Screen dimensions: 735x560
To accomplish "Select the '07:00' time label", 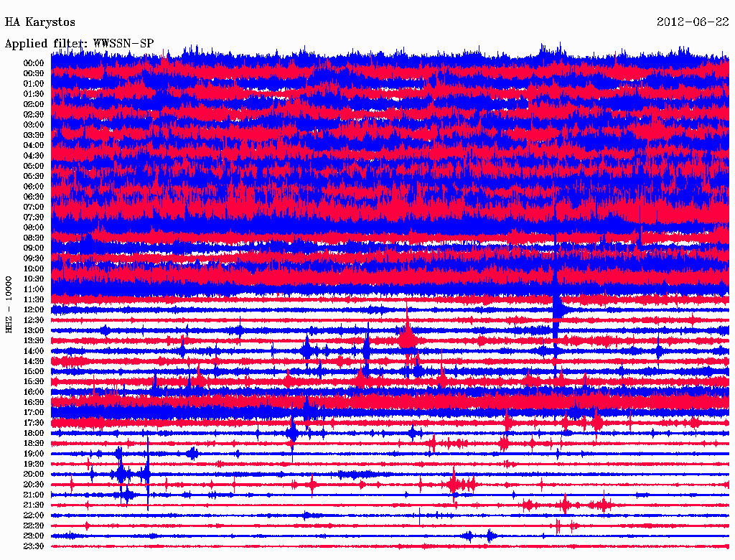I will [x=34, y=207].
